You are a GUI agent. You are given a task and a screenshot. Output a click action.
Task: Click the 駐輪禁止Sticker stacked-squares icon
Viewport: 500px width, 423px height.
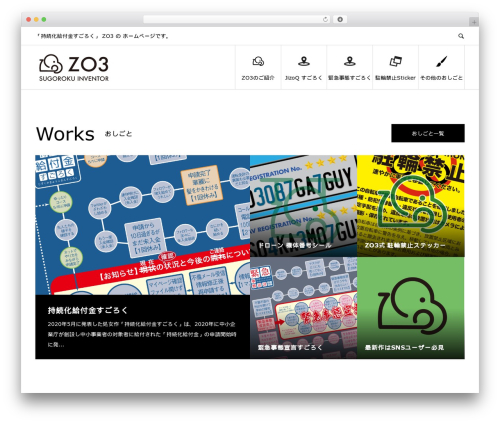pos(395,61)
